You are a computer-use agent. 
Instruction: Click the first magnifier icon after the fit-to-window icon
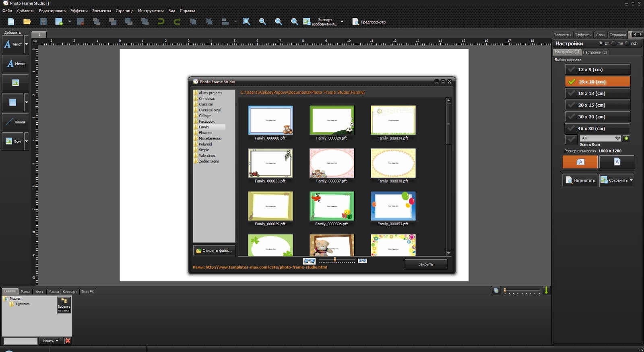262,22
